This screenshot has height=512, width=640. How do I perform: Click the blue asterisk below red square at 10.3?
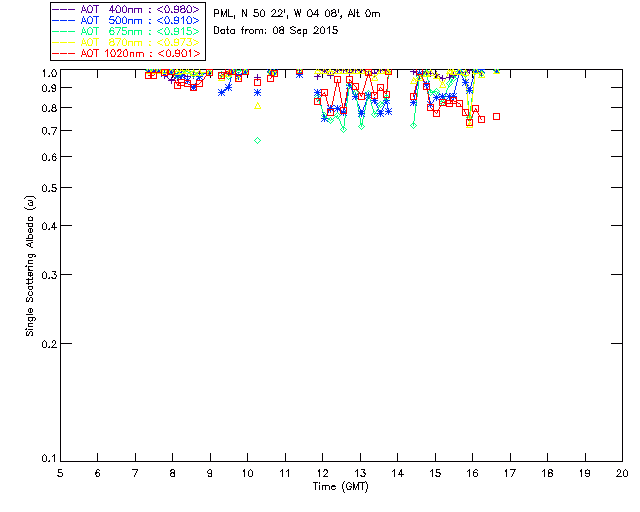(x=258, y=93)
